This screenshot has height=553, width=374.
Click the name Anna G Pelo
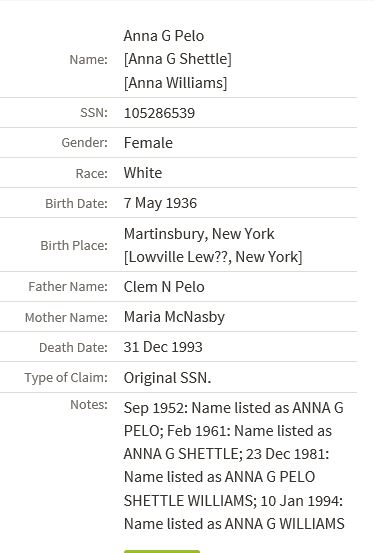[x=164, y=36]
